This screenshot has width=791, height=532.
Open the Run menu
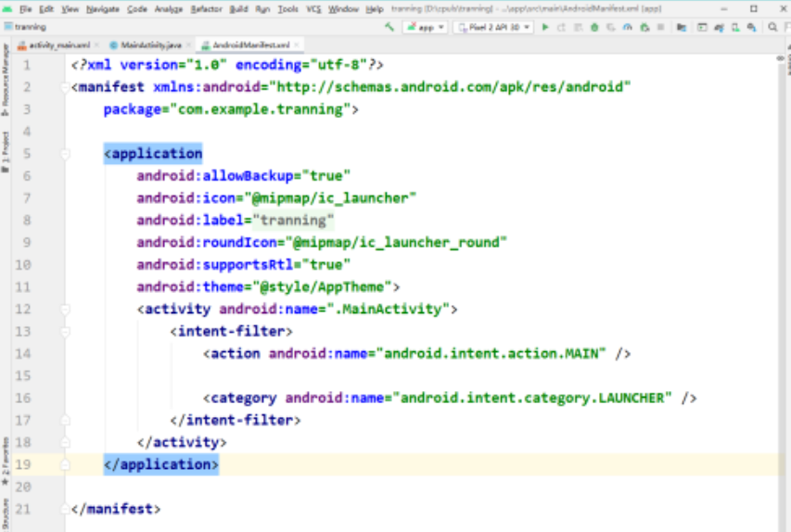point(262,9)
